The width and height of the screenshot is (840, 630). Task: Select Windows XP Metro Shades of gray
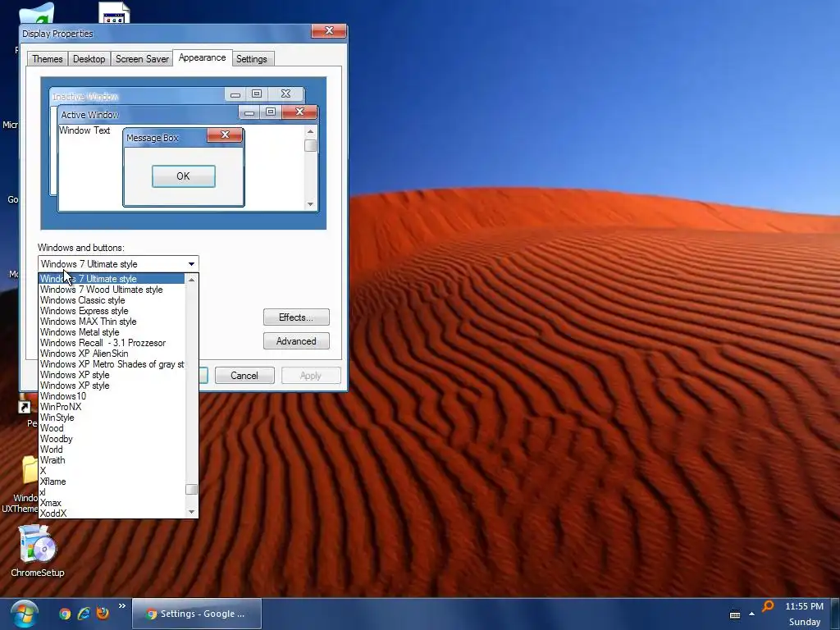point(112,364)
